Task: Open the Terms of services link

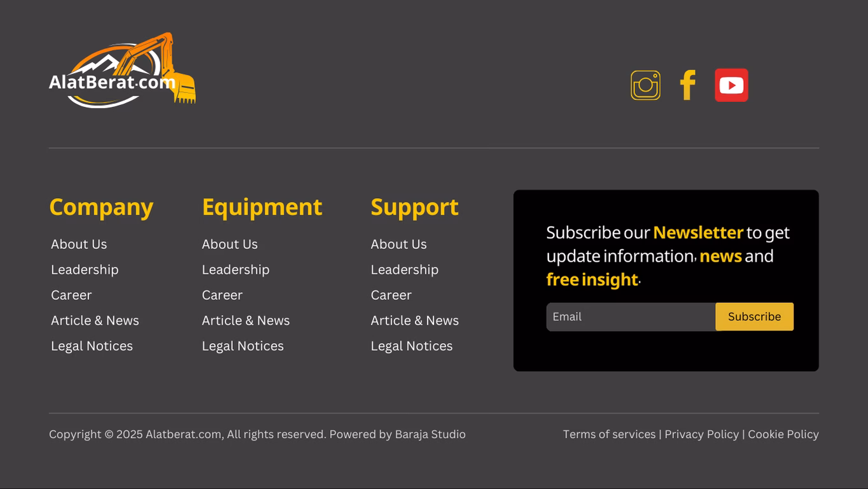Action: coord(609,434)
